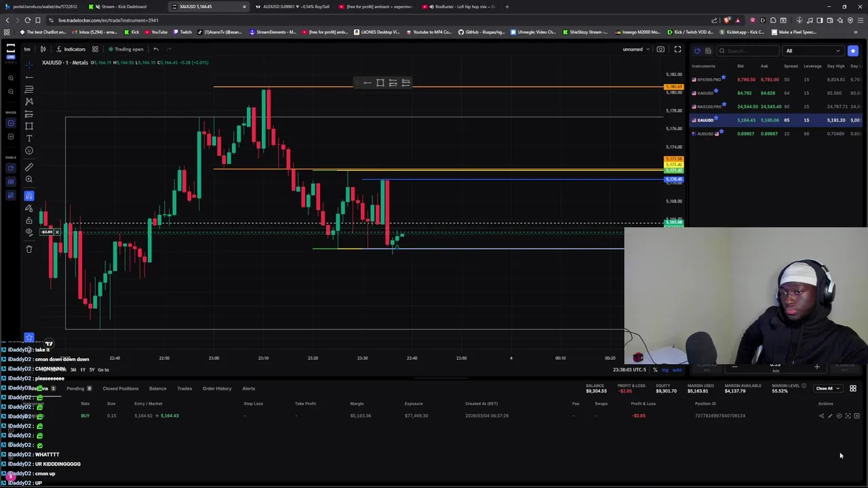Undo last chart action

pyautogui.click(x=156, y=49)
